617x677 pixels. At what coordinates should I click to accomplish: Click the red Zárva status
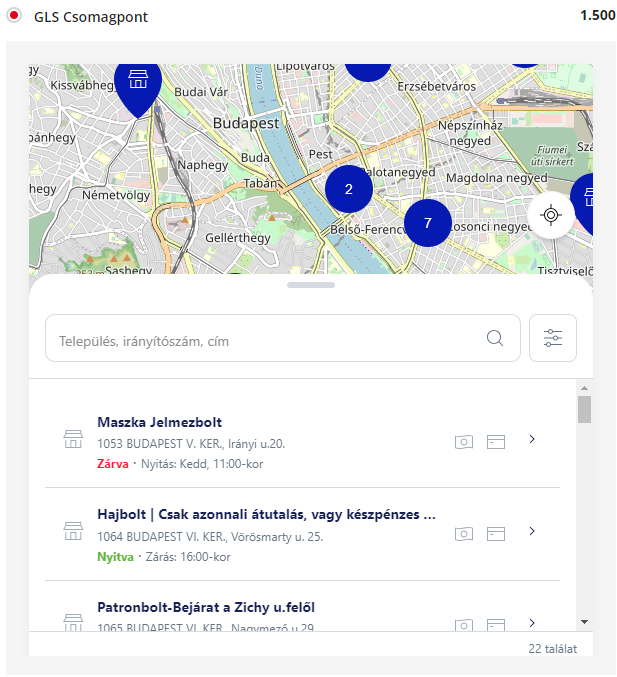[113, 464]
